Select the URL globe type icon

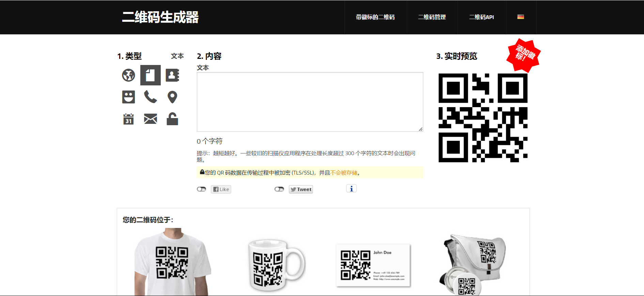pos(128,75)
